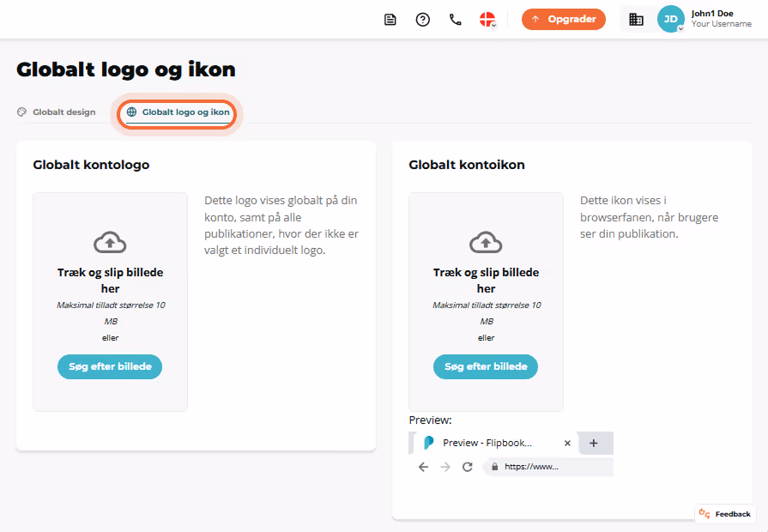This screenshot has width=768, height=532.
Task: Click the logo drop zone in Globalt kontologo
Action: [x=110, y=302]
